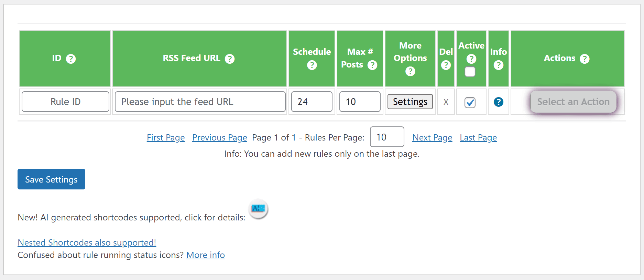Image resolution: width=644 pixels, height=280 pixels.
Task: Click the help icon beside ID header
Action: [71, 59]
